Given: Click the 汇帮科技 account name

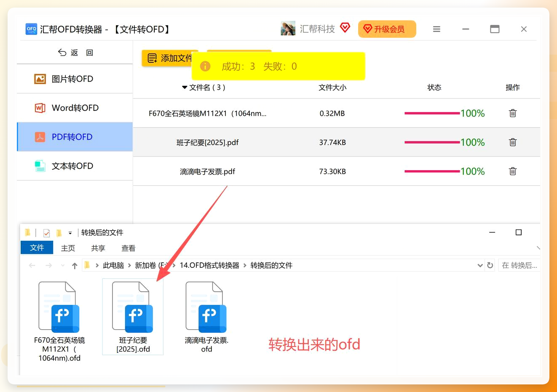Looking at the screenshot, I should click(x=317, y=29).
